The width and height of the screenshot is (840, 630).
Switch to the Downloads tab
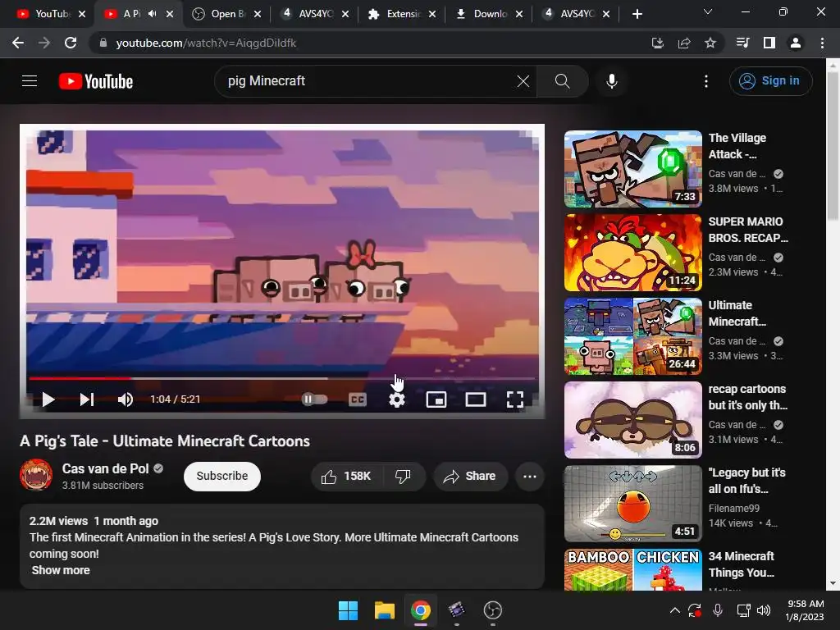[487, 14]
